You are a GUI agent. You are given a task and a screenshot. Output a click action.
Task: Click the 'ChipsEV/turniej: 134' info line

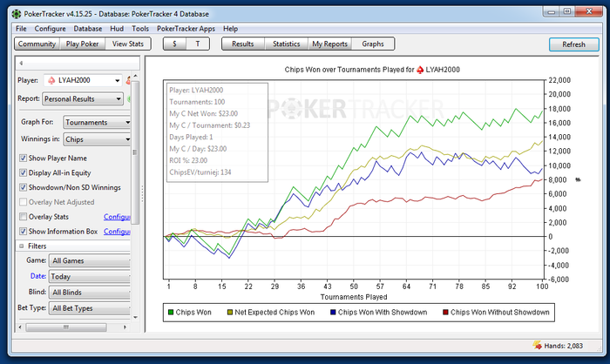pos(200,172)
